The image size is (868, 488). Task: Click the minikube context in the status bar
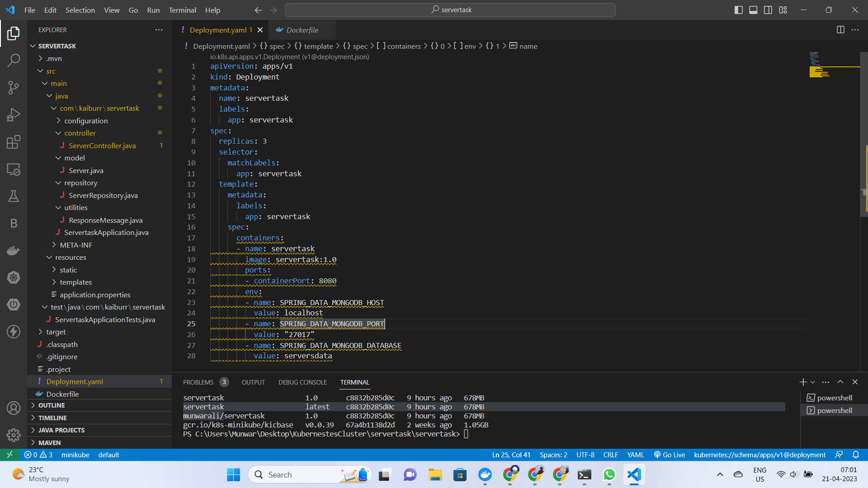coord(75,455)
